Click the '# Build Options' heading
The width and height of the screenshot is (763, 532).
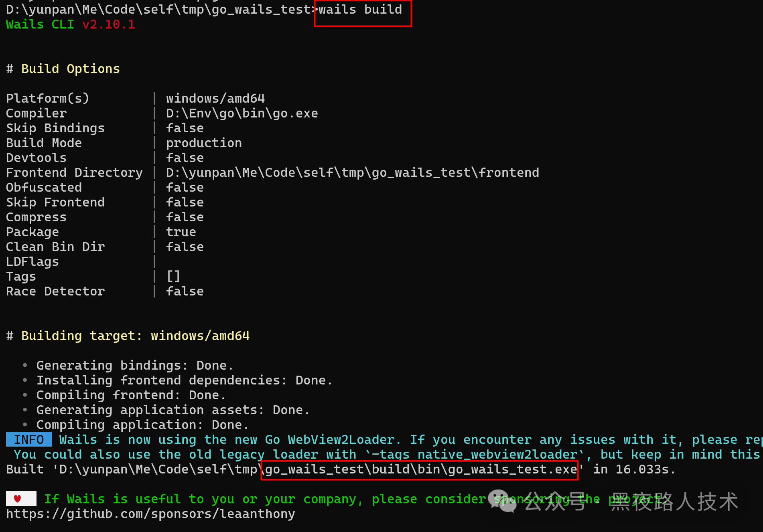(63, 69)
